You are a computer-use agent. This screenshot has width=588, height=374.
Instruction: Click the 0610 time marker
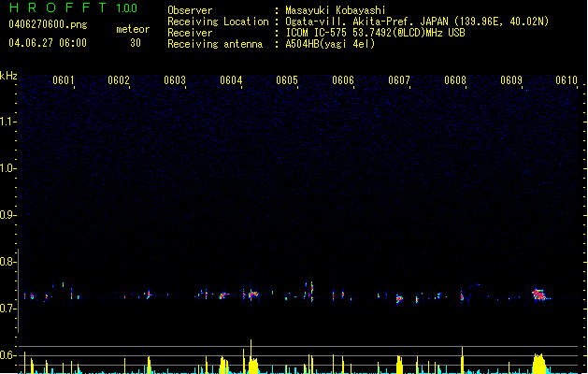point(566,80)
